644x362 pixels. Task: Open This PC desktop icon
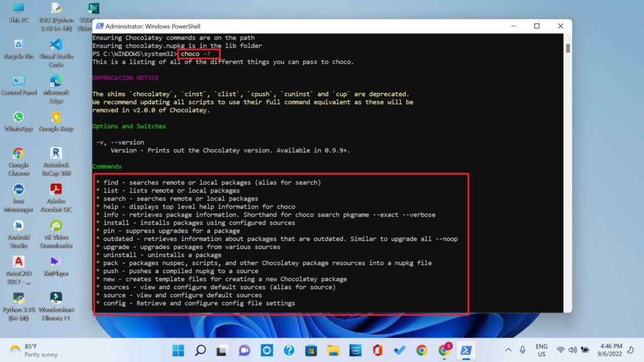coord(18,13)
